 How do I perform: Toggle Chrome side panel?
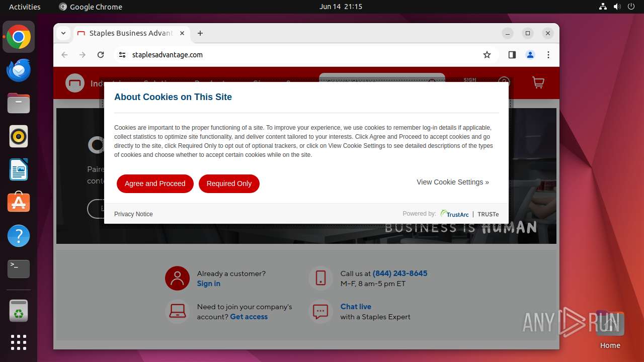[x=512, y=55]
